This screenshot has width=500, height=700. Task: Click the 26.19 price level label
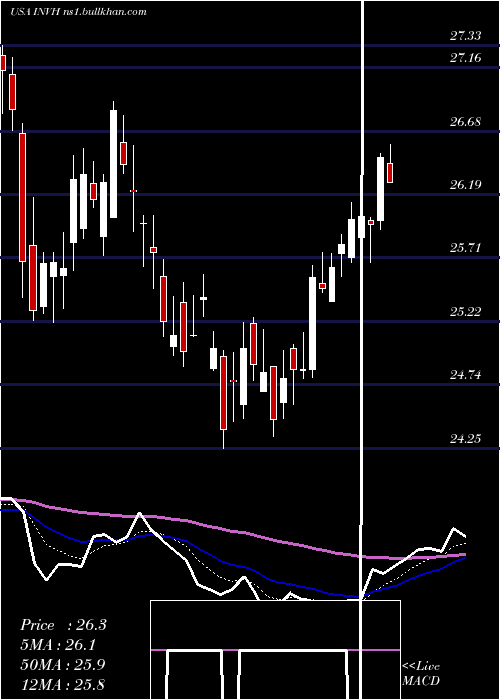click(466, 184)
